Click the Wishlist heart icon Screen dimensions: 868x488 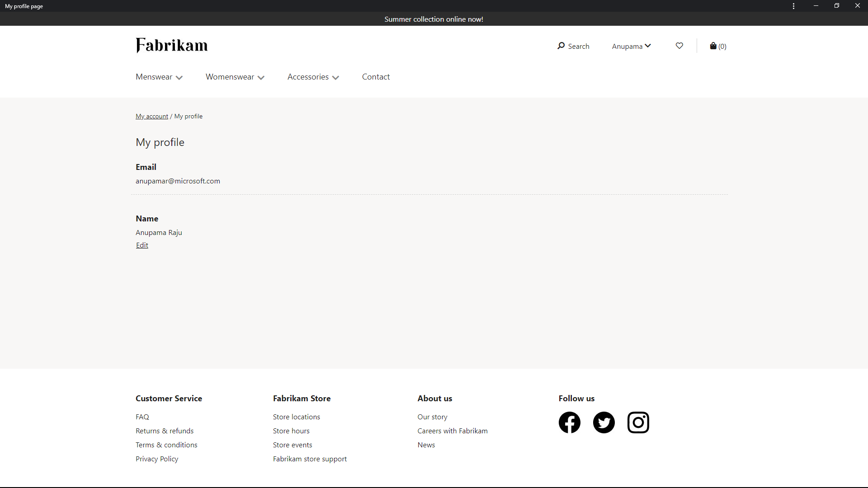point(679,46)
